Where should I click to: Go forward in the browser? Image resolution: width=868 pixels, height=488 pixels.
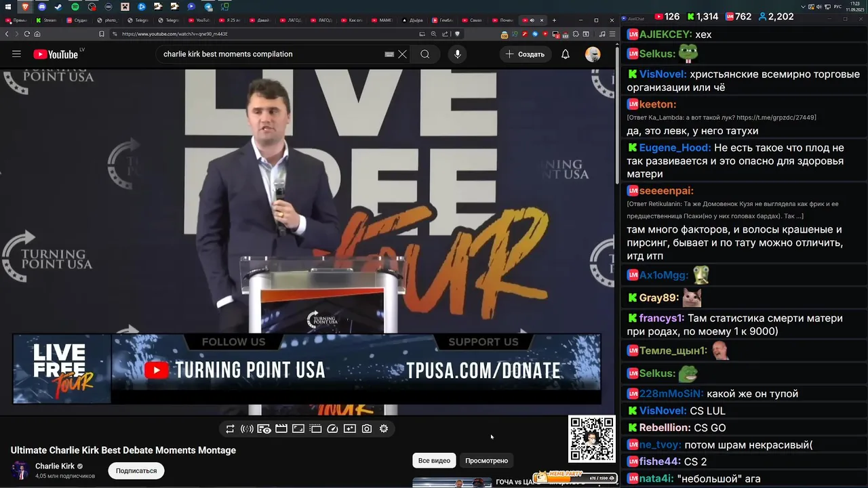click(17, 34)
